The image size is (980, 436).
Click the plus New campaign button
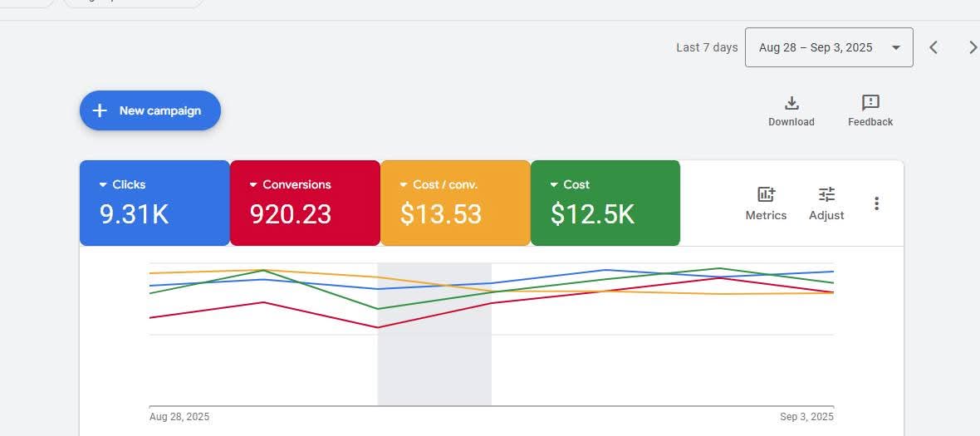tap(150, 110)
